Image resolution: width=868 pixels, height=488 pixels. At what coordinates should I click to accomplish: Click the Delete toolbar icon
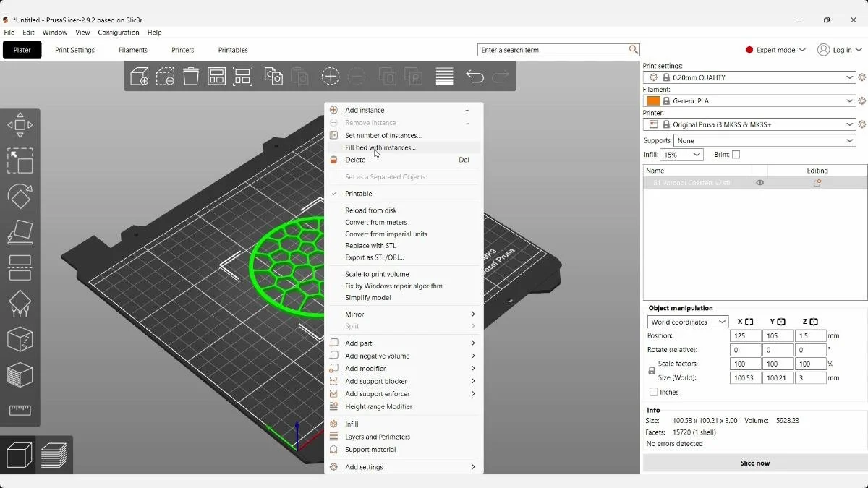[x=166, y=76]
